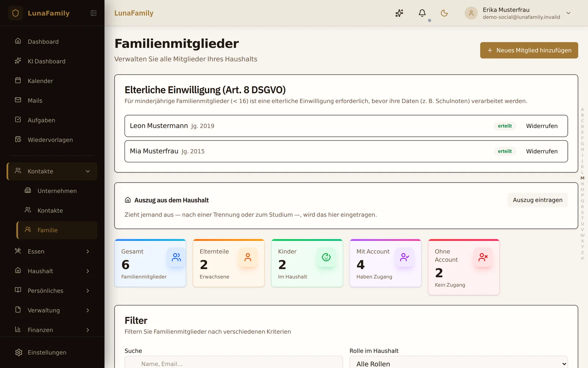Open the Mails section

(52, 100)
